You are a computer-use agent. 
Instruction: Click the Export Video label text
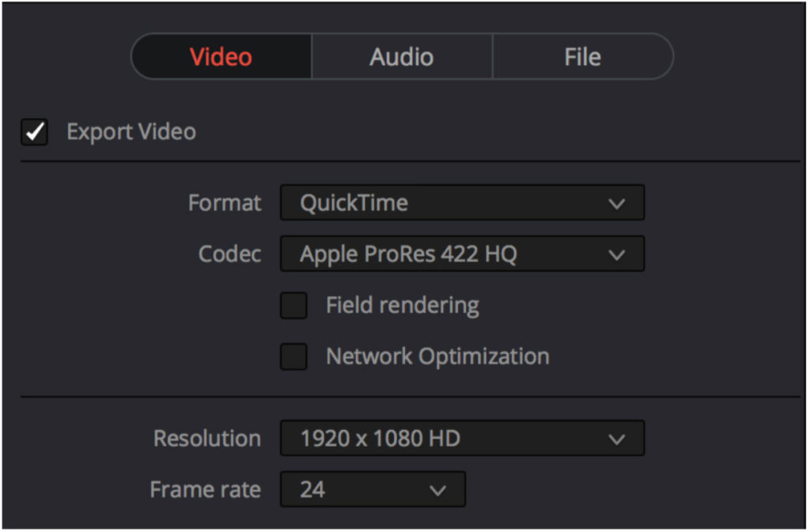[x=131, y=132]
